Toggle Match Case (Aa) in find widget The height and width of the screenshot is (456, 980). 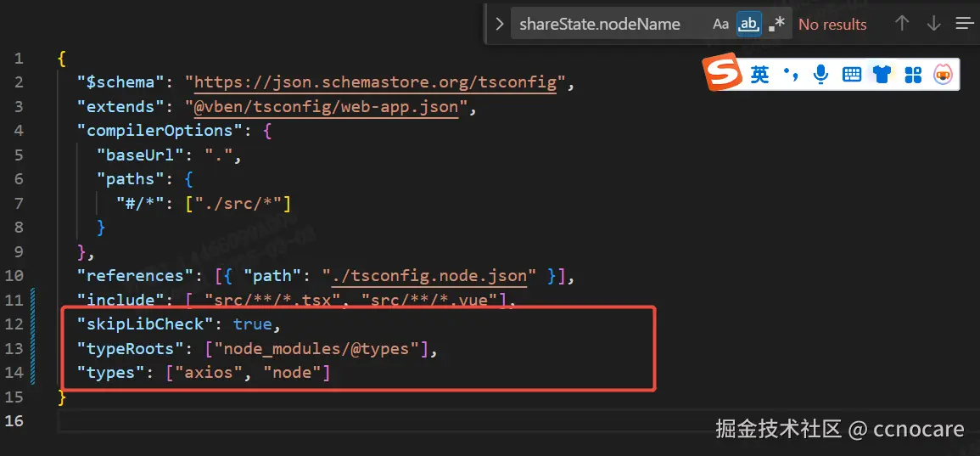pos(720,25)
